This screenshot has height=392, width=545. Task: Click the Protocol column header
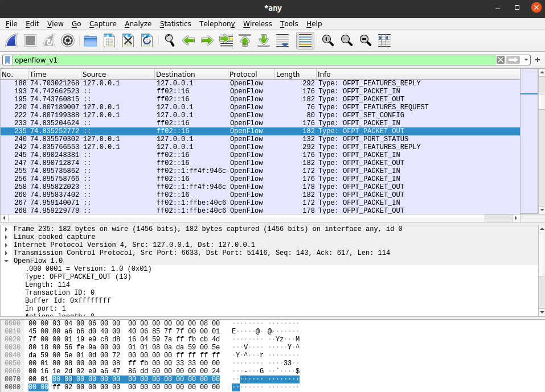point(251,75)
